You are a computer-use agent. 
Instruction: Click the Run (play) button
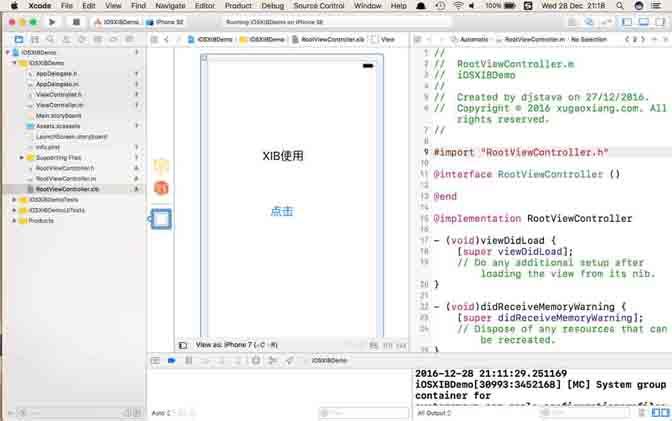(53, 21)
